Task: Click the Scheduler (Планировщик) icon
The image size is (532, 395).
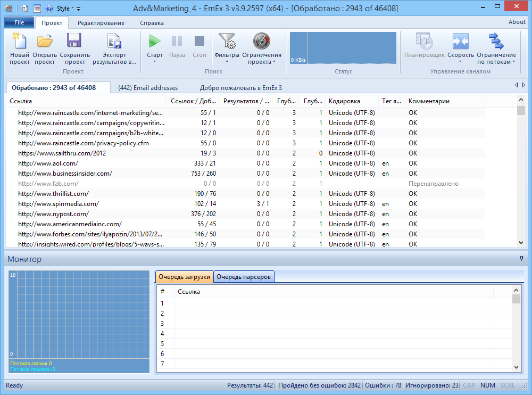Action: [424, 41]
